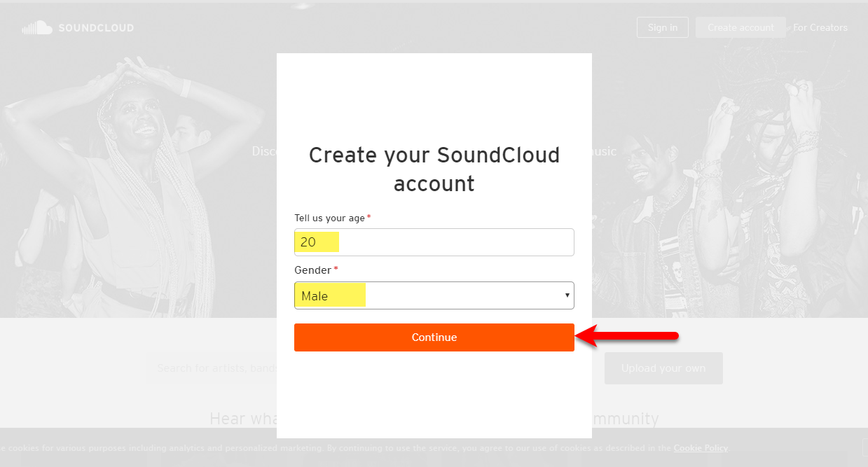
Task: Click the SoundCloud cloud logo icon
Action: (37, 28)
